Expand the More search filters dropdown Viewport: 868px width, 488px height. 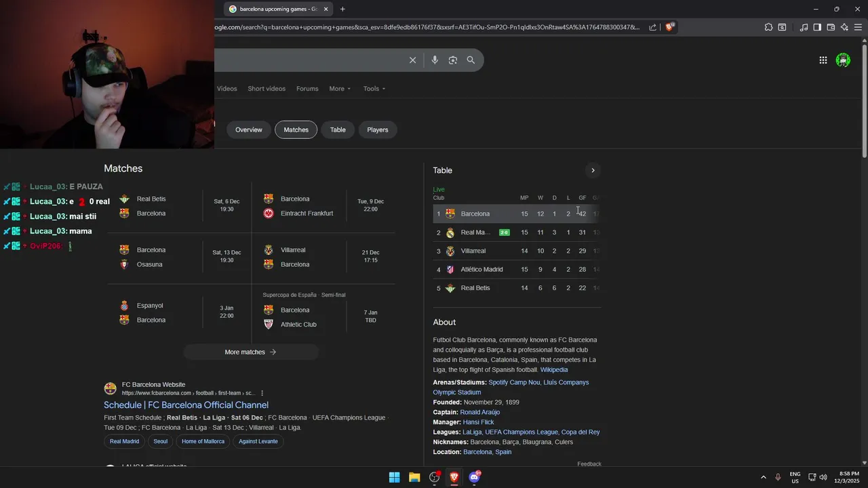point(340,89)
